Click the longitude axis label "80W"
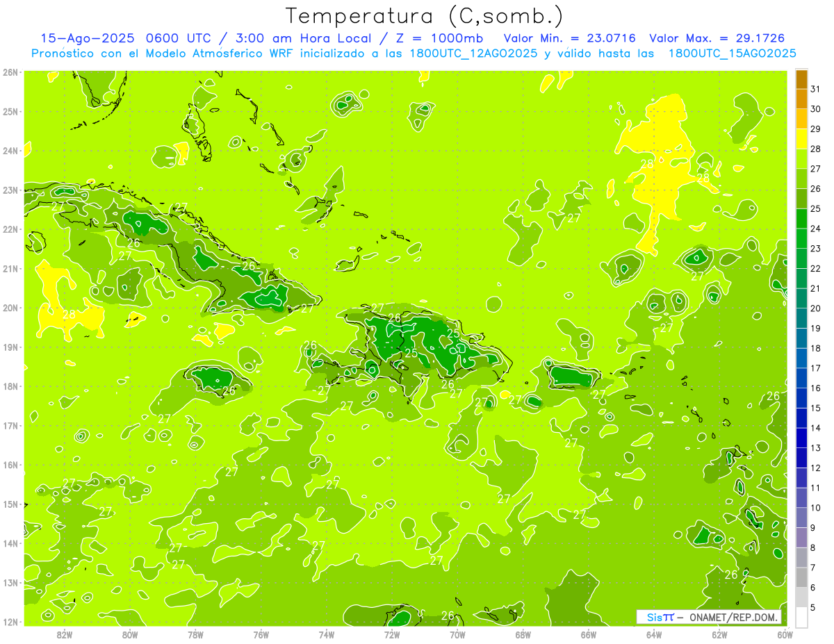 130,635
